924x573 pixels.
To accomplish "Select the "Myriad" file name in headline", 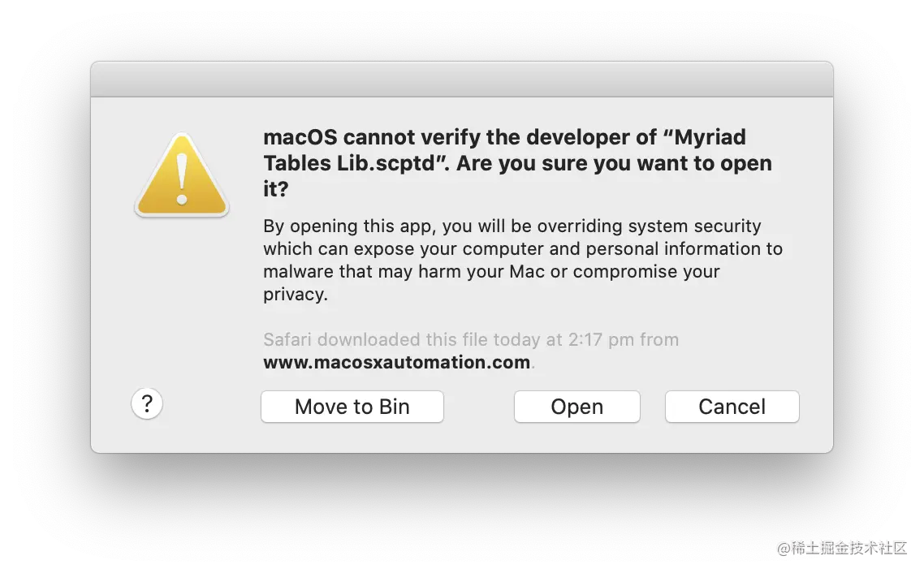I will tap(710, 137).
